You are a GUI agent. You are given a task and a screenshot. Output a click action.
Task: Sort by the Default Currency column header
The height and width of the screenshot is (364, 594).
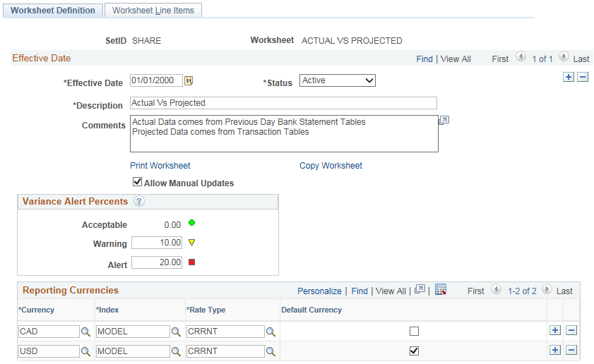pyautogui.click(x=311, y=310)
